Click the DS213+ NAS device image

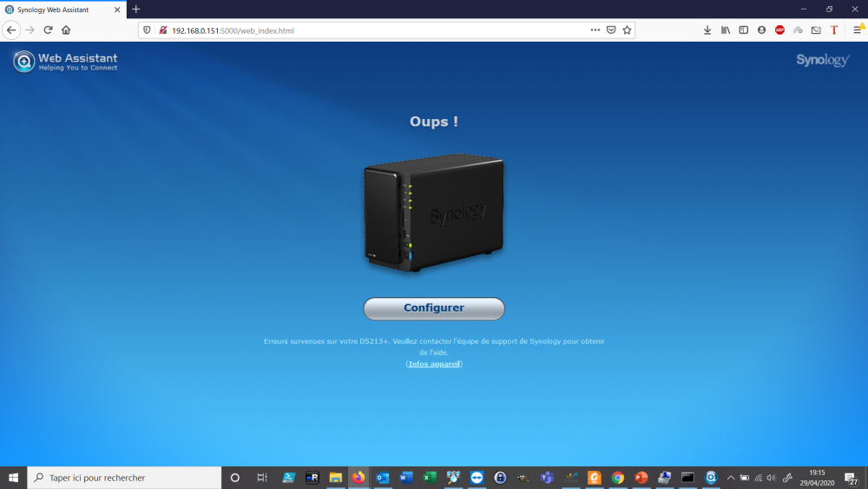point(434,213)
